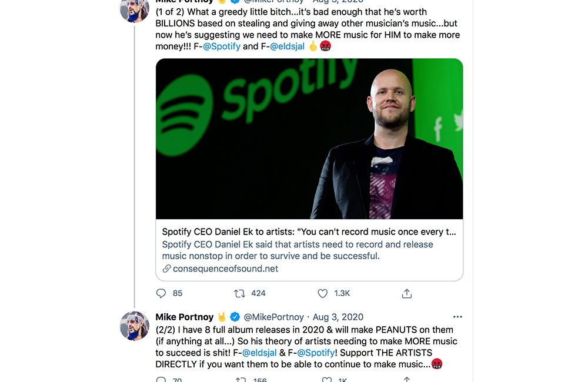588x382 pixels.
Task: Open the Spotify CEO article preview image
Action: click(x=309, y=139)
